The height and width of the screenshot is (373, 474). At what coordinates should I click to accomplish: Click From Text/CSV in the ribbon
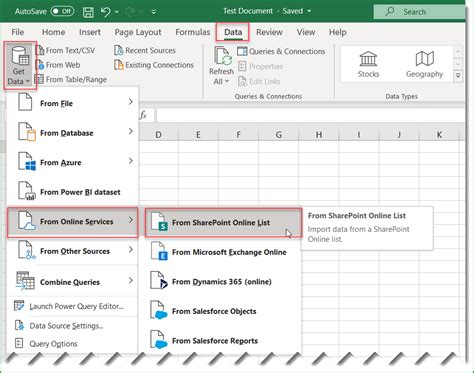[65, 50]
